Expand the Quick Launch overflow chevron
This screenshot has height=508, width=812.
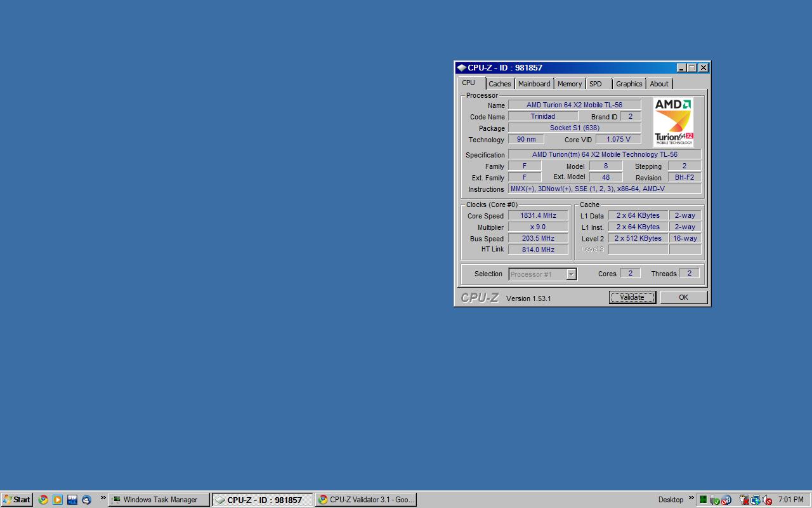(103, 498)
